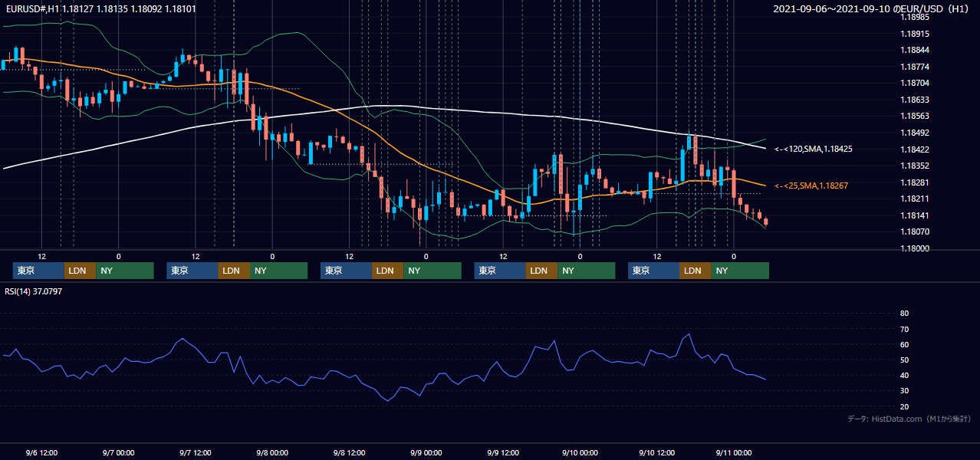This screenshot has height=460, width=980.
Task: Click the 2021-09-06～2021-09-10 EUR/USD chart title
Action: pos(873,9)
